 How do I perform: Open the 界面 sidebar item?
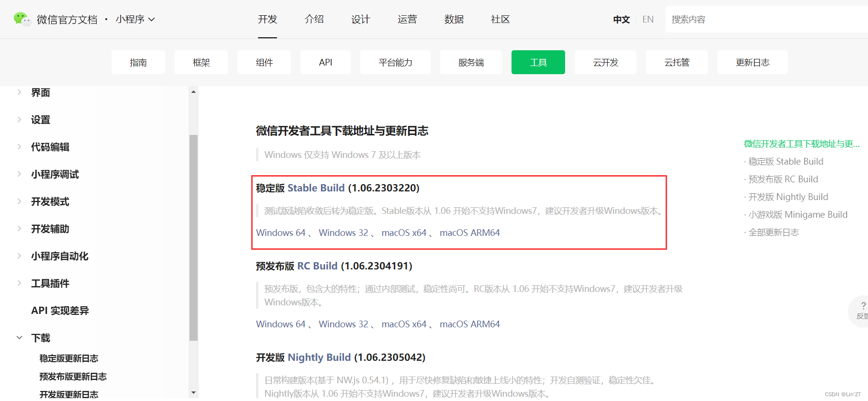(x=41, y=92)
